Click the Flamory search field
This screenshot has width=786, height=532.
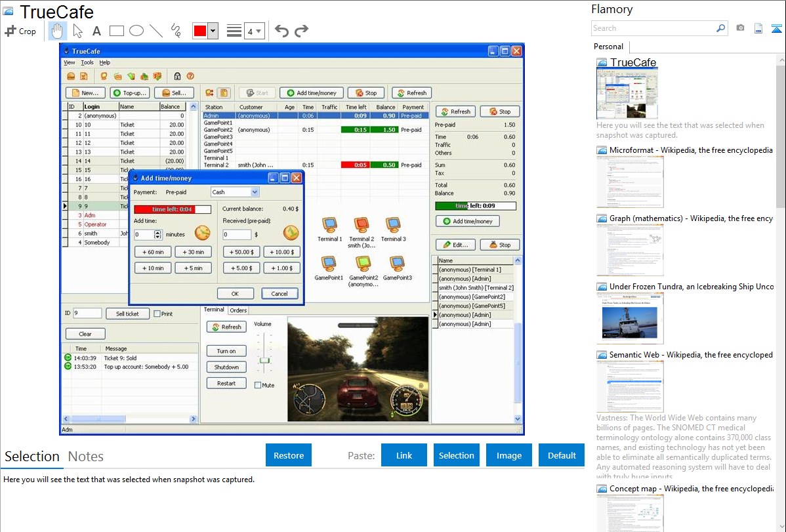pos(653,28)
